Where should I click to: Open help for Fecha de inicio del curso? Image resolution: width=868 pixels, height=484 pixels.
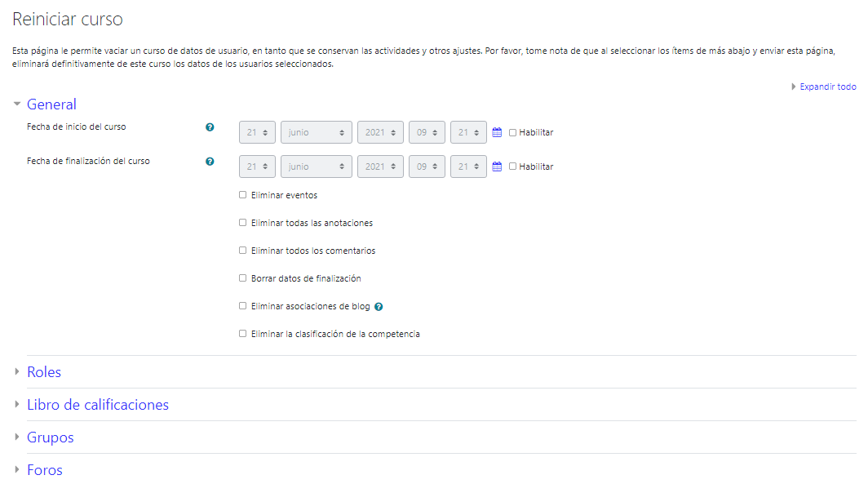[210, 127]
